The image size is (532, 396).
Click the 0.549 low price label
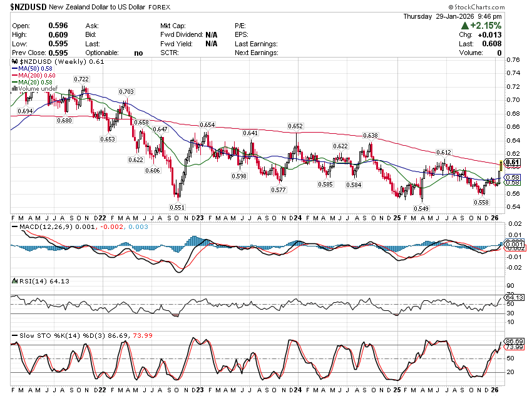point(421,208)
